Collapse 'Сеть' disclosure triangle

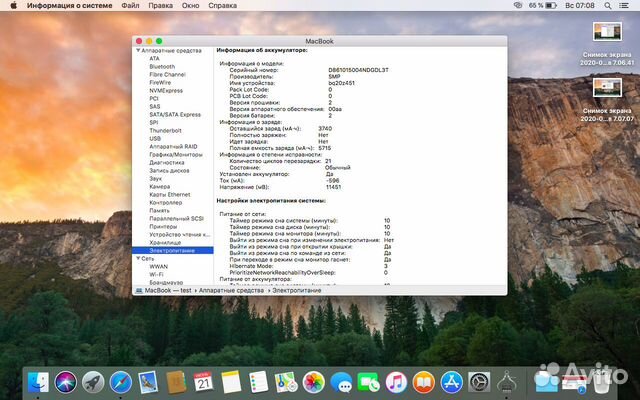click(x=138, y=258)
